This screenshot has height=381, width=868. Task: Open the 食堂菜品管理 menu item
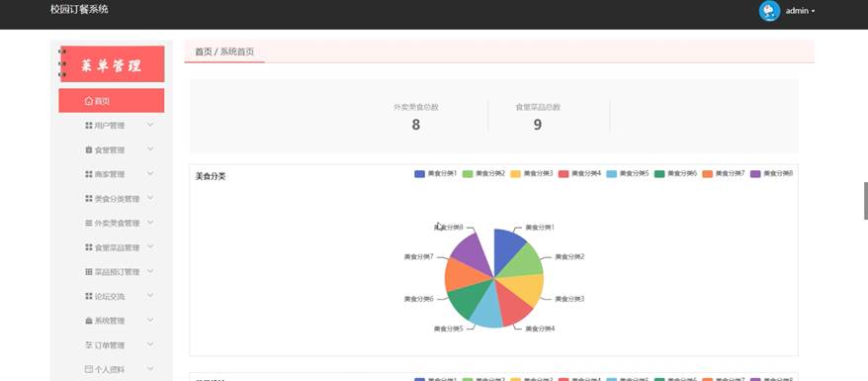[112, 247]
